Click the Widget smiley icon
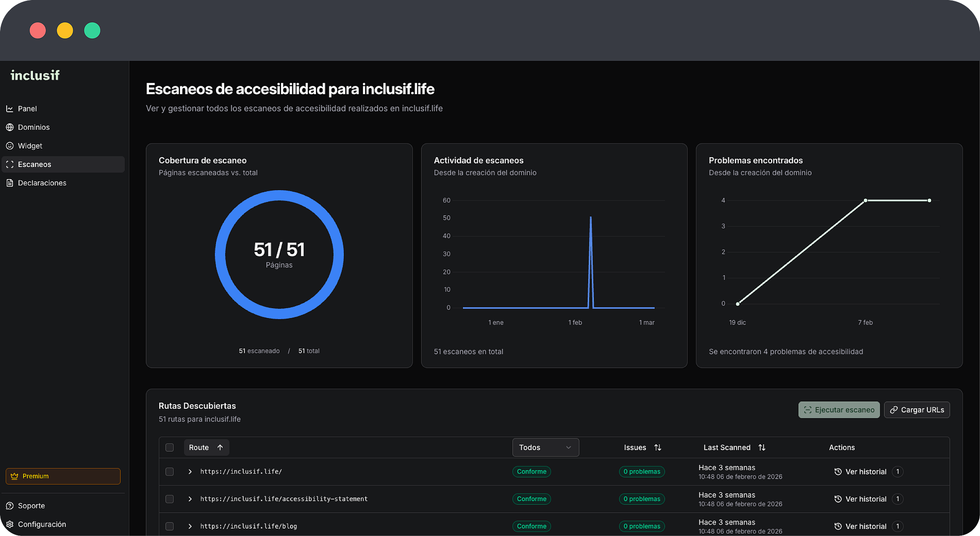 [10, 146]
